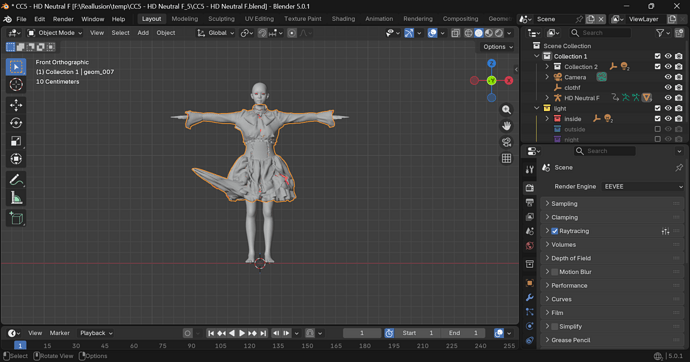The height and width of the screenshot is (362, 690).
Task: Toggle X-ray display in viewport header
Action: (x=455, y=33)
